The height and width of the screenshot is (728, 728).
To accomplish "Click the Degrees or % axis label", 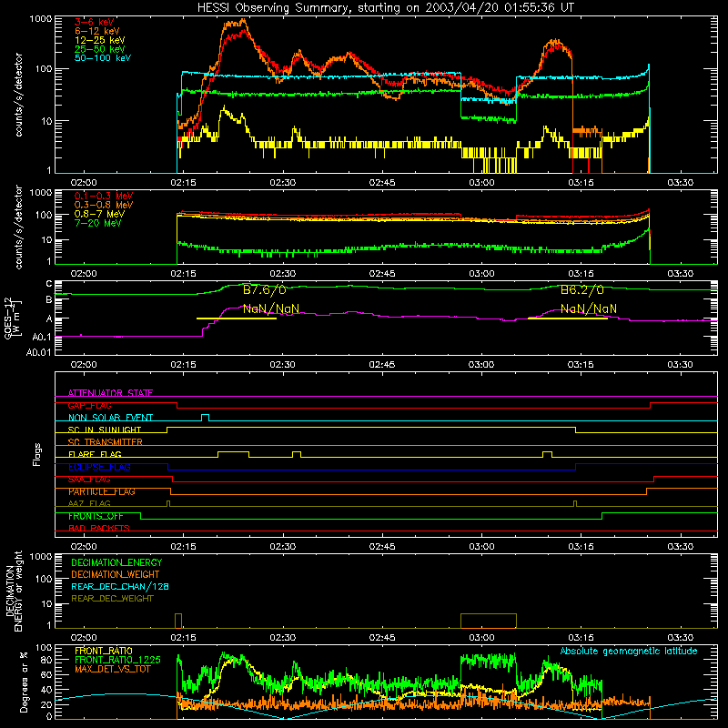I will [24, 682].
